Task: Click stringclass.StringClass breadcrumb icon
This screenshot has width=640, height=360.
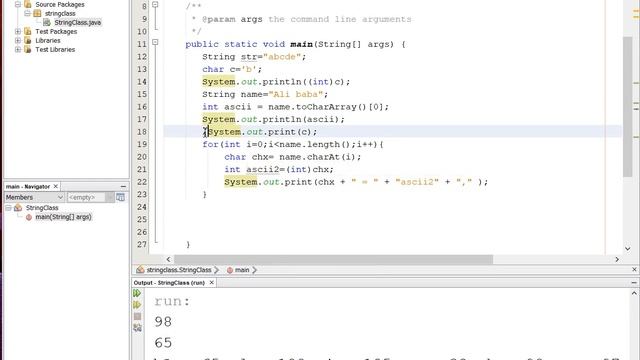Action: pyautogui.click(x=140, y=270)
